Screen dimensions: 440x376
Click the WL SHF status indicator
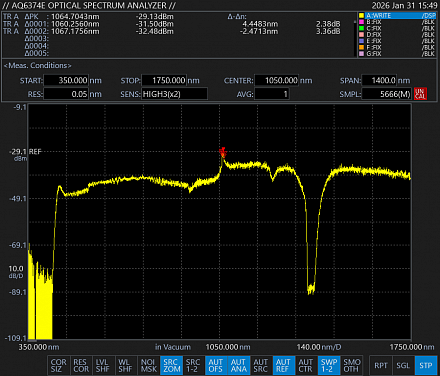point(126,365)
